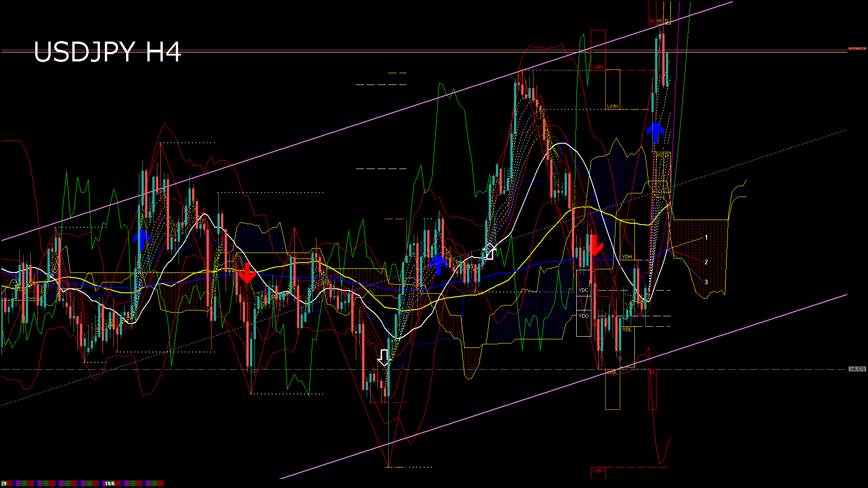Select the yellow YDH level label
Image resolution: width=868 pixels, height=488 pixels.
(627, 257)
